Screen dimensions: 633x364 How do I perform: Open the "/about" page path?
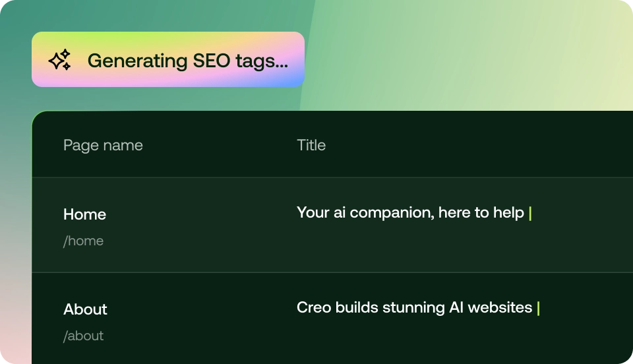[x=83, y=336]
